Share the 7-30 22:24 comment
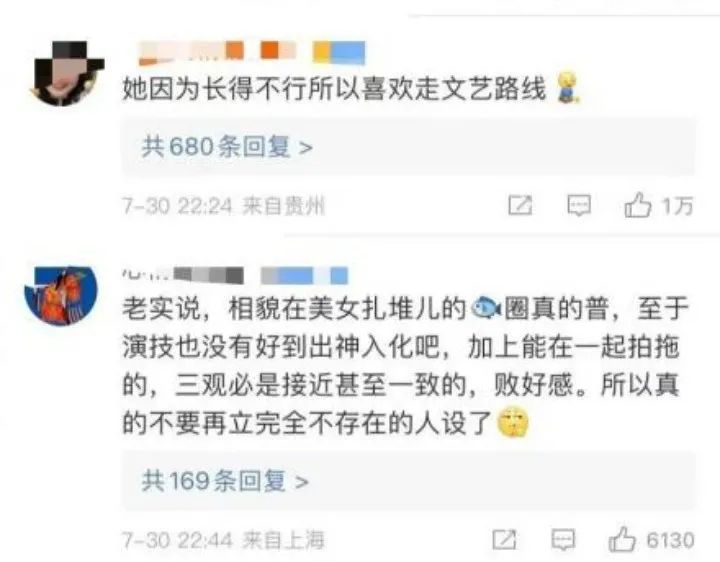The width and height of the screenshot is (720, 562). 520,205
